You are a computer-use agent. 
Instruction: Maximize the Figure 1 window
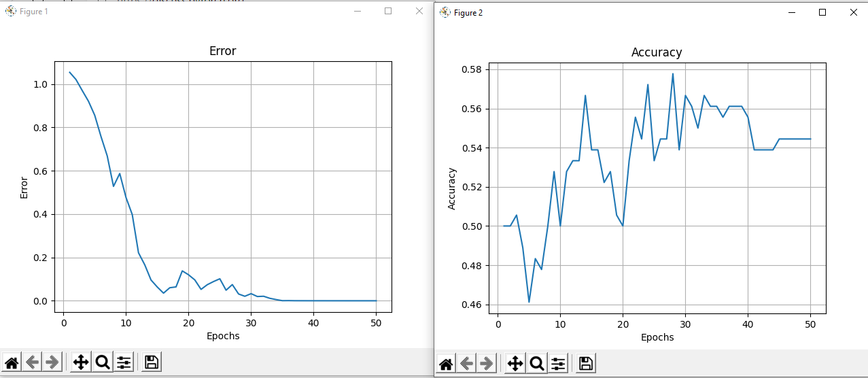tap(388, 11)
